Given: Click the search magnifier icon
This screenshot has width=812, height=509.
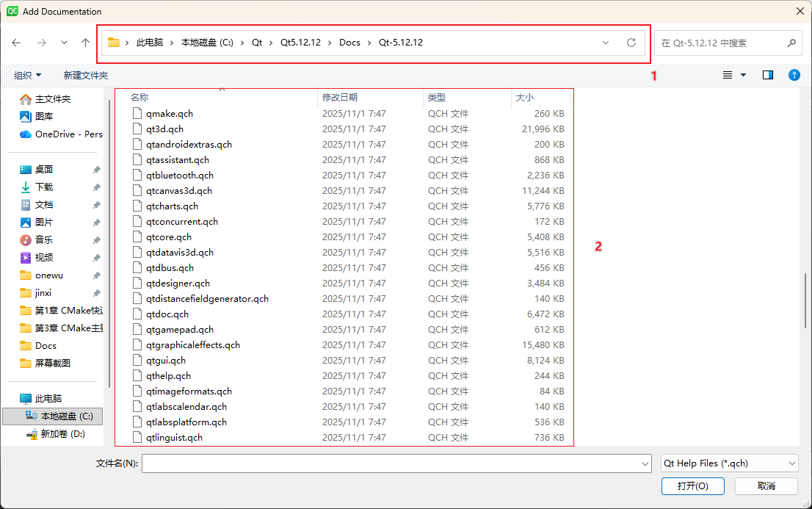Looking at the screenshot, I should tap(791, 43).
